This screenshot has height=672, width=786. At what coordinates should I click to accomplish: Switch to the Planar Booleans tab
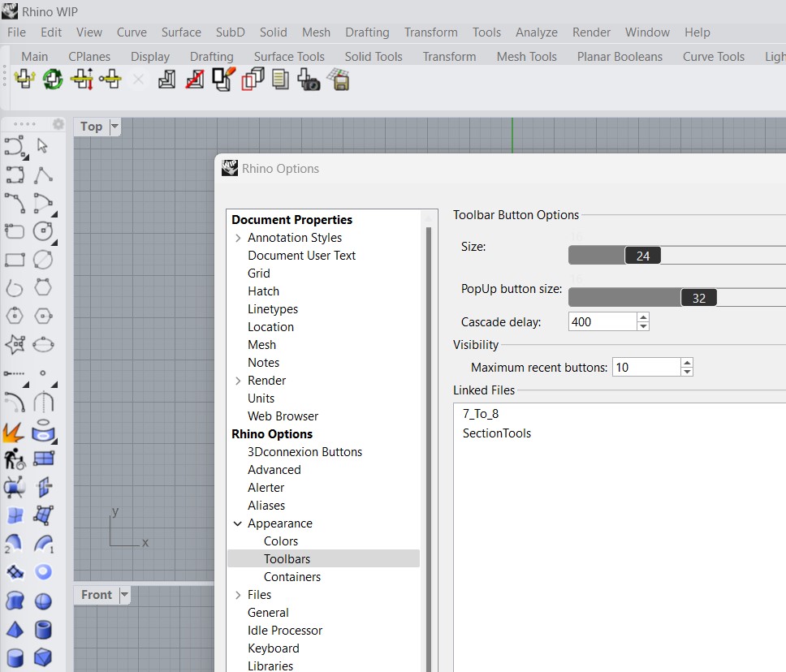620,57
